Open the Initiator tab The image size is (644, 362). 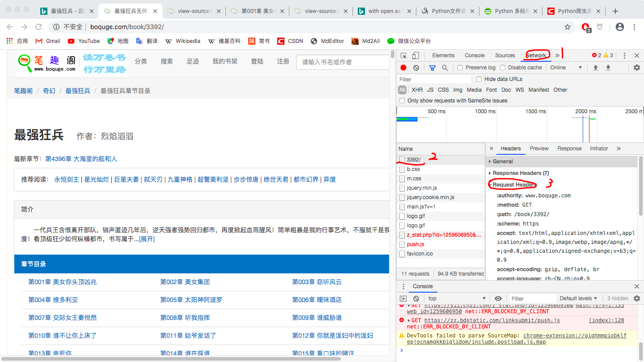(x=599, y=149)
